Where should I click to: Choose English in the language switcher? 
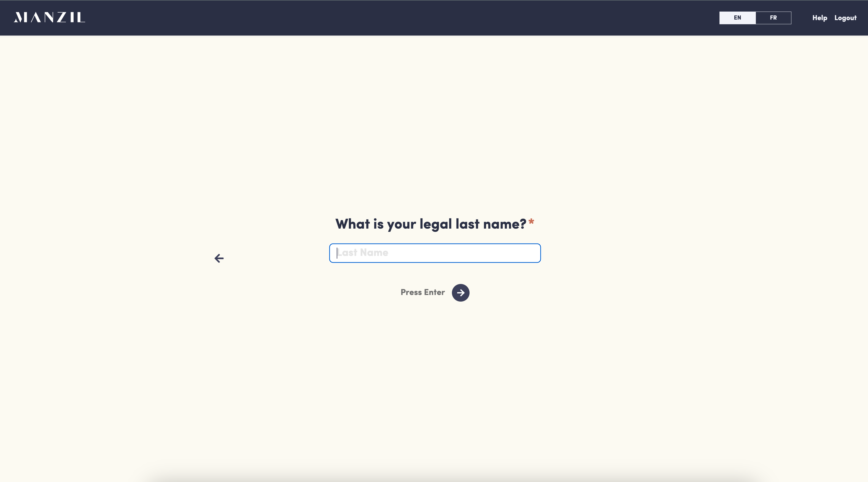(x=737, y=18)
